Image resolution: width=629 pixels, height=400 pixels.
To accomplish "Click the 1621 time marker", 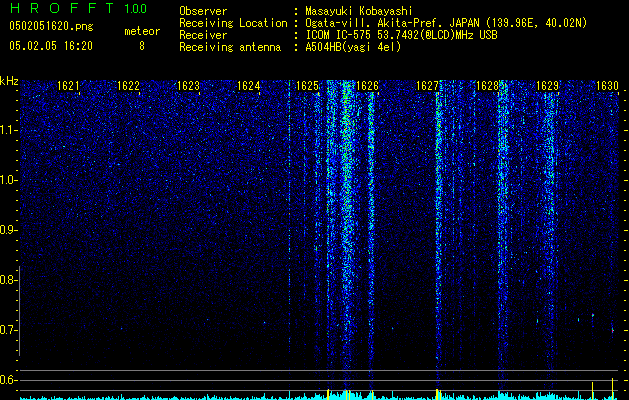I will point(68,86).
